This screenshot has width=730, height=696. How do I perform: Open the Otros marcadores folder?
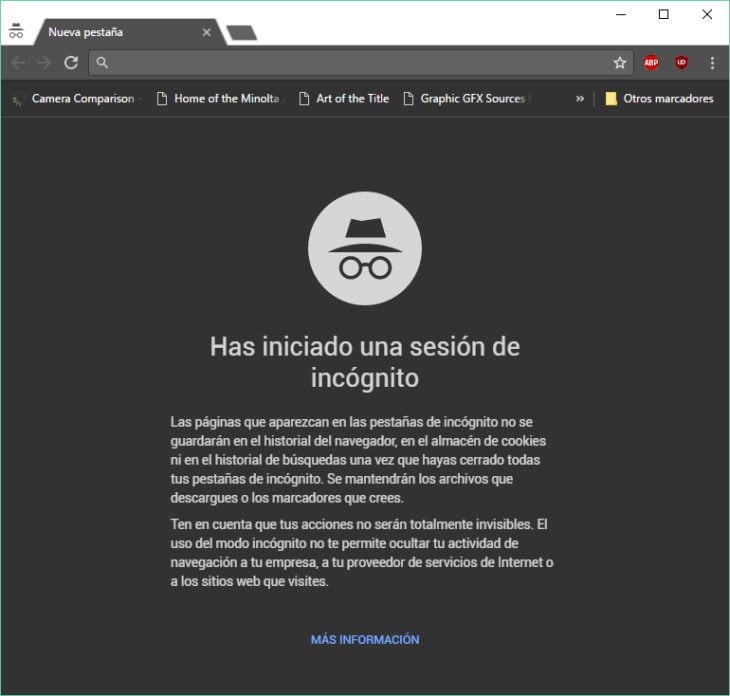[659, 99]
